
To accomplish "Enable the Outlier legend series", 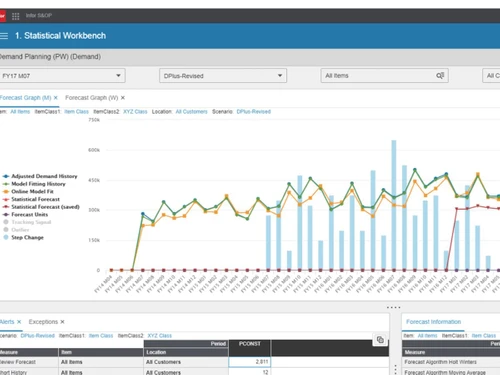I will pos(16,230).
